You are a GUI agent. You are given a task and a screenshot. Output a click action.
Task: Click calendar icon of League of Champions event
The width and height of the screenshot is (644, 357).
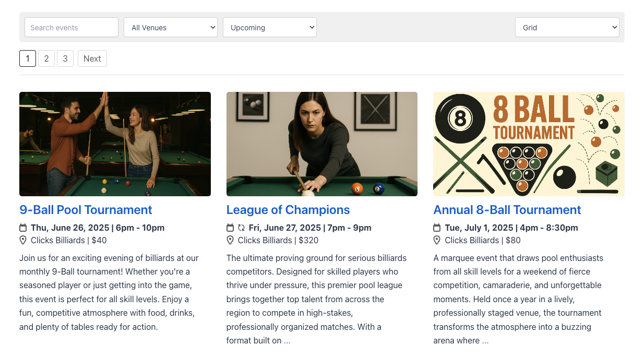pyautogui.click(x=230, y=228)
